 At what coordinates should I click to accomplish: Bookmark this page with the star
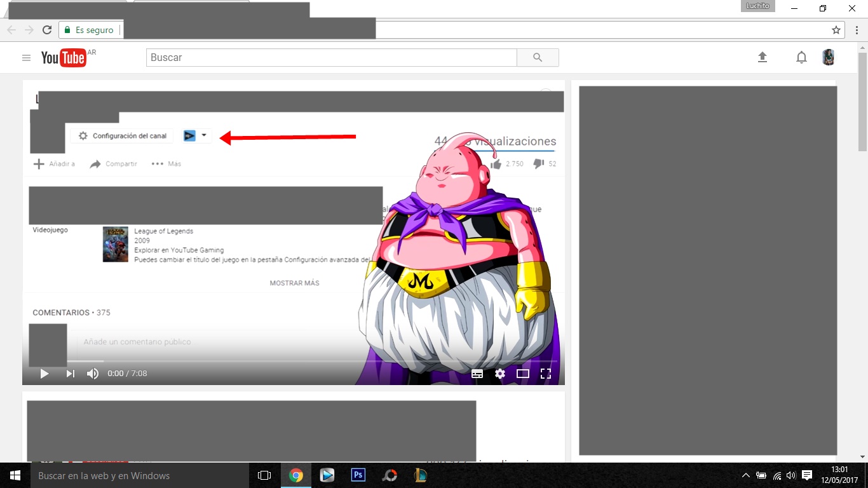click(836, 30)
